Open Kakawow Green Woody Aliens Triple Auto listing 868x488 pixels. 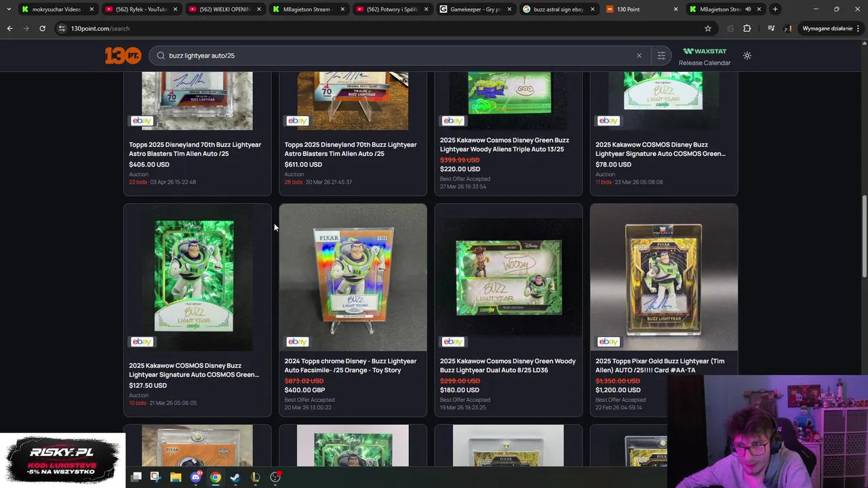coord(505,144)
